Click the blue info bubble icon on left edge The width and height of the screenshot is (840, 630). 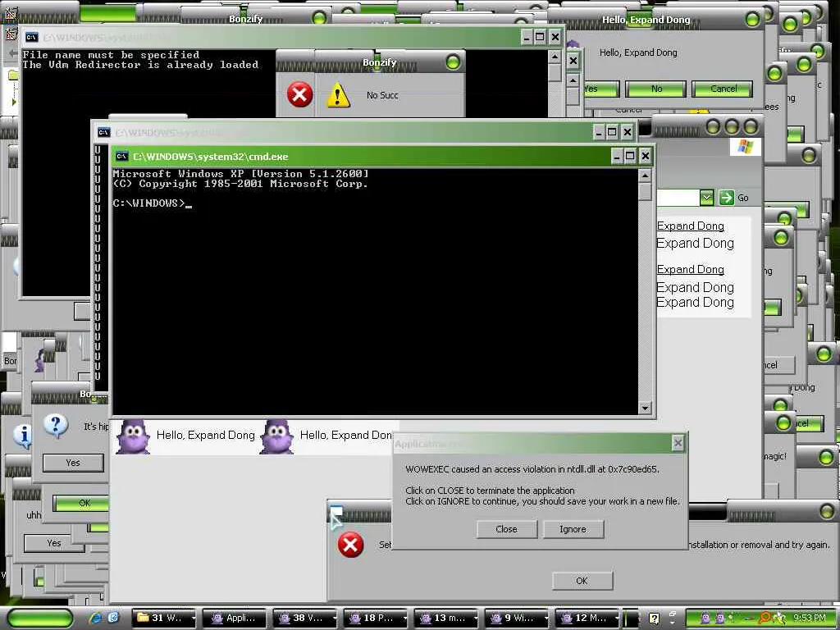click(x=23, y=436)
